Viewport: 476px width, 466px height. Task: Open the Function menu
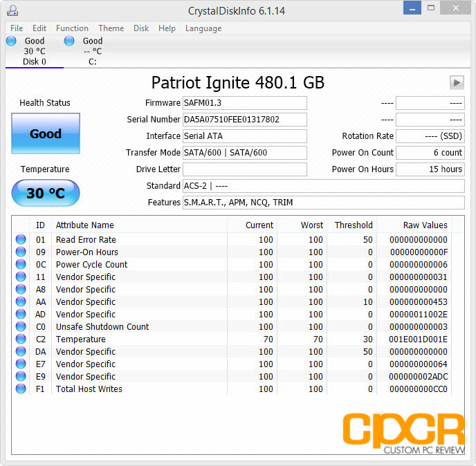[72, 28]
